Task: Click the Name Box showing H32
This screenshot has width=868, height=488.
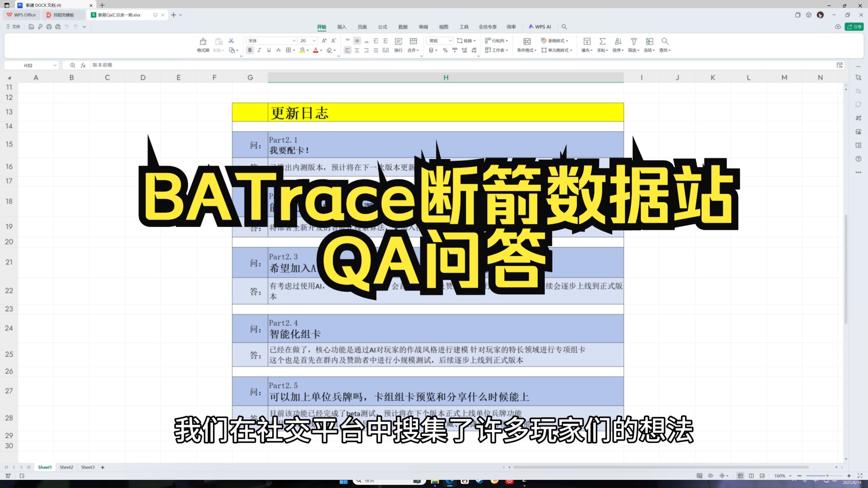Action: 31,65
